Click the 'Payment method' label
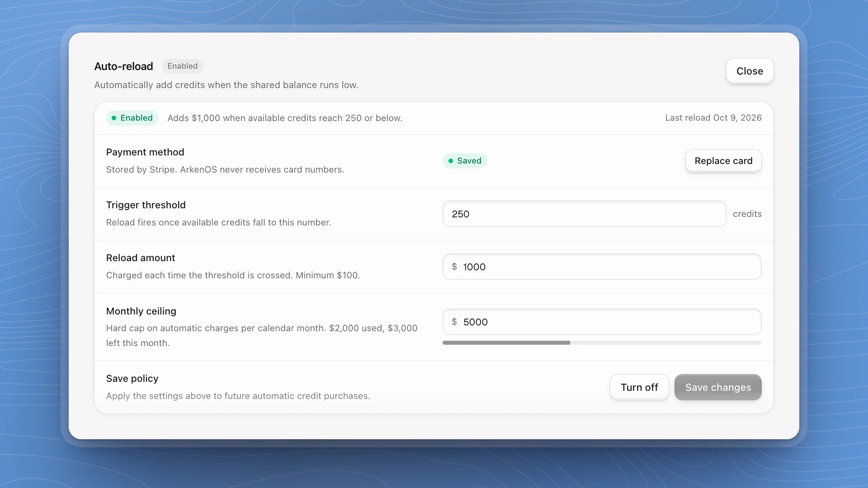 tap(145, 152)
